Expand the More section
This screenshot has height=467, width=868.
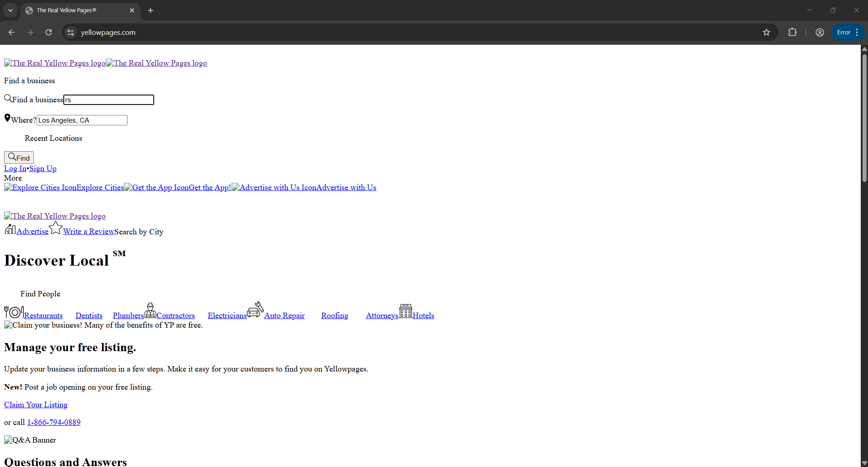(12, 177)
